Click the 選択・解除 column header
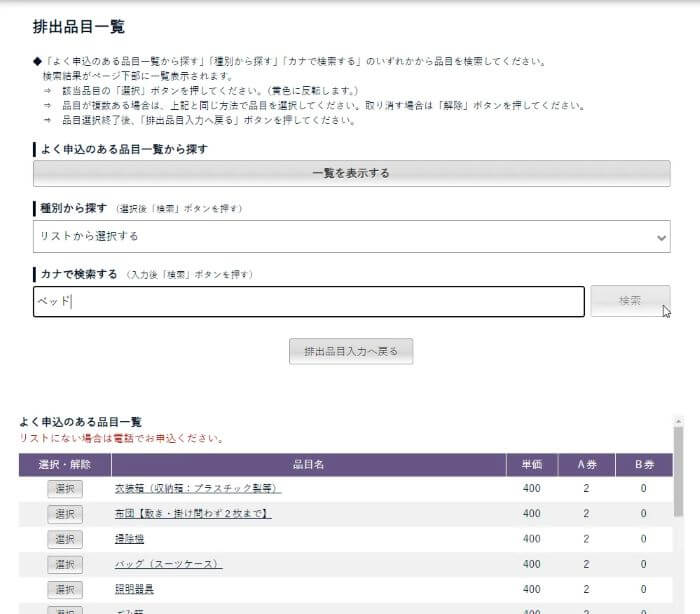Screen dimensions: 700x614 click(x=65, y=465)
